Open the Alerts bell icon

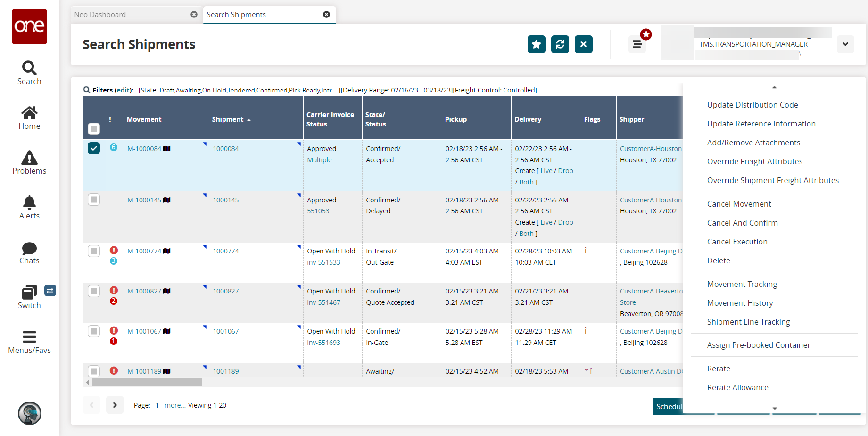coord(29,202)
